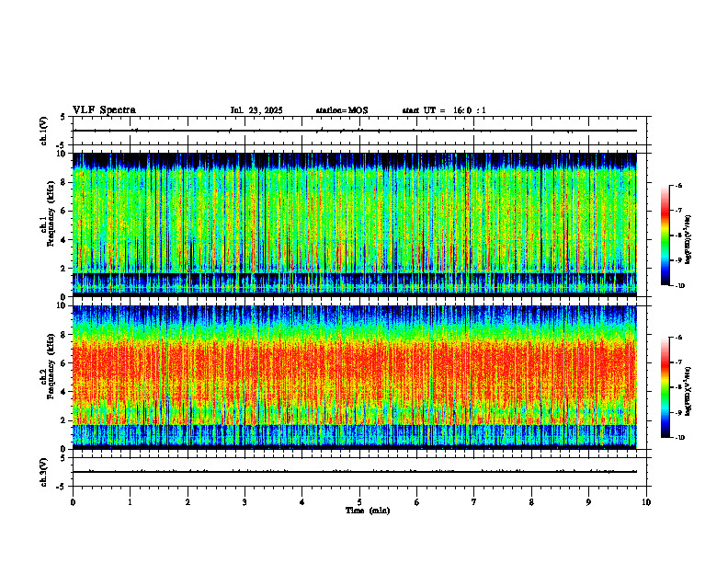Image resolution: width=728 pixels, height=563 pixels.
Task: Click the "-5" volt tick of ch.3(V) axis
Action: (x=62, y=487)
